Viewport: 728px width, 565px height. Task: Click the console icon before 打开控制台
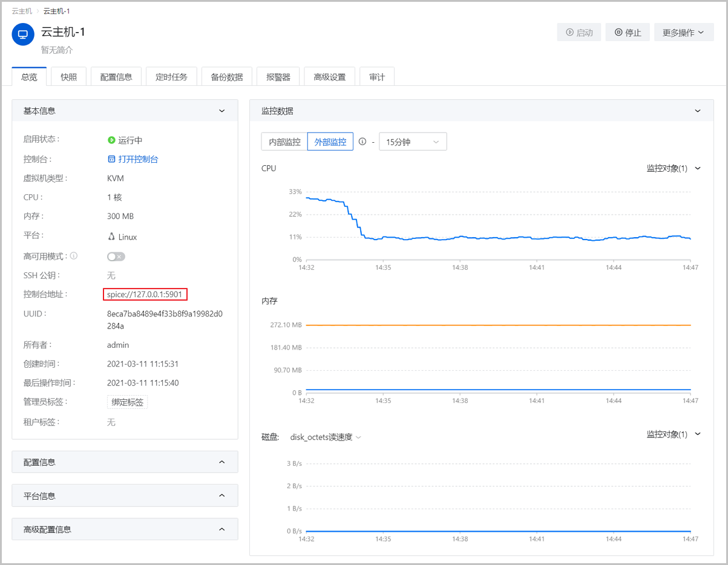pyautogui.click(x=111, y=159)
